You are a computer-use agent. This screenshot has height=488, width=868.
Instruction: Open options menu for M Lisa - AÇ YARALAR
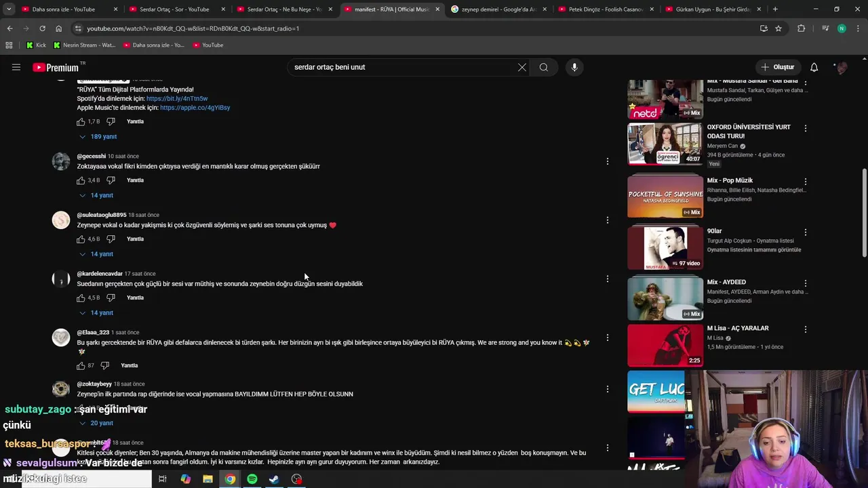click(806, 329)
